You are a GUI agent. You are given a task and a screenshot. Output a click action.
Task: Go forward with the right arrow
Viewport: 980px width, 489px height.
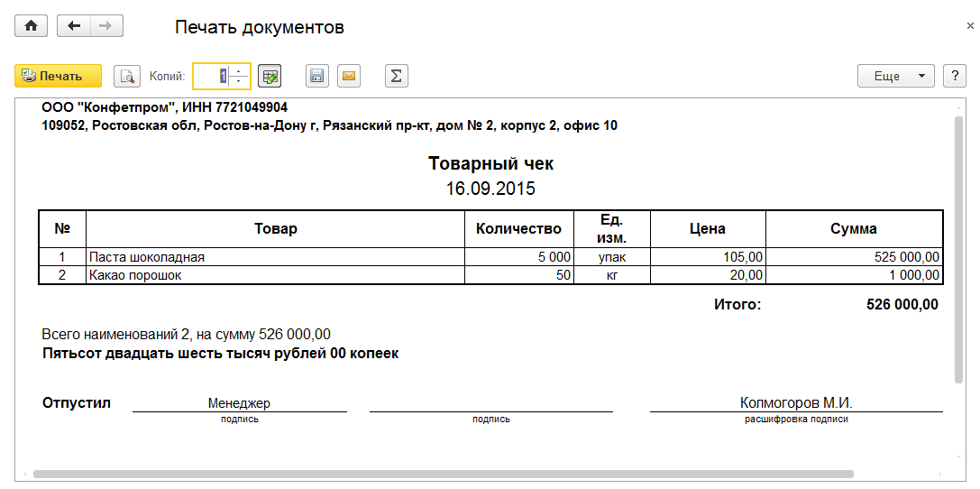(x=105, y=26)
